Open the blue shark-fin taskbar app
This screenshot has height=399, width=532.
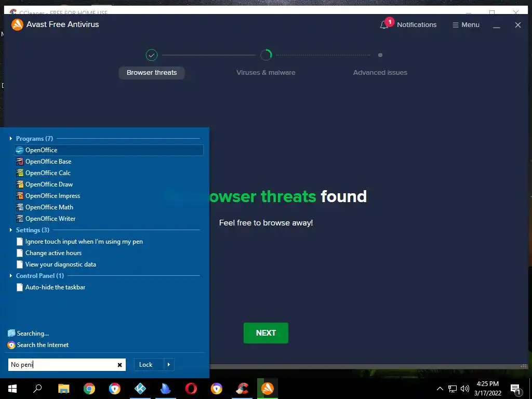pos(166,389)
